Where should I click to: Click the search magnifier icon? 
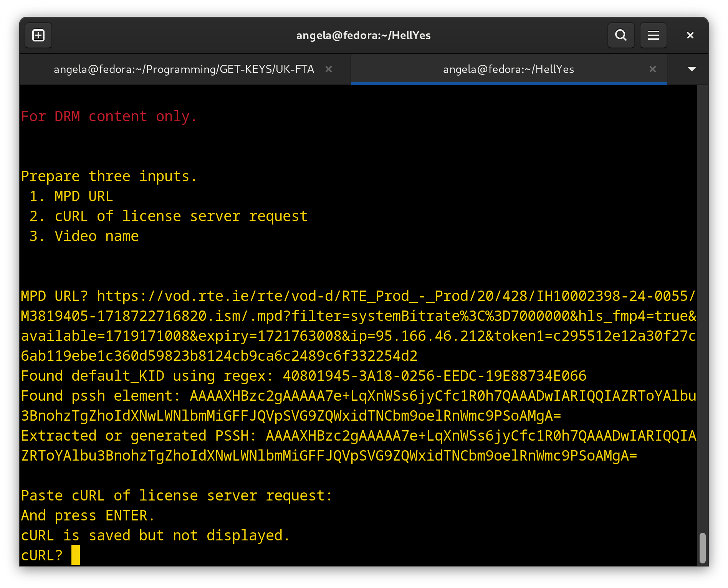(x=621, y=36)
